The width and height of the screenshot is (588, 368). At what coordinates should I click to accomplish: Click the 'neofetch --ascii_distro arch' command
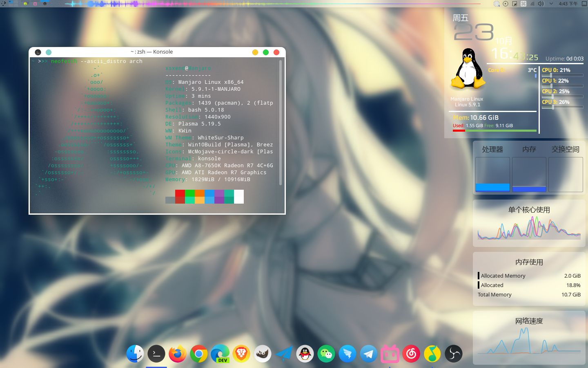pos(97,61)
